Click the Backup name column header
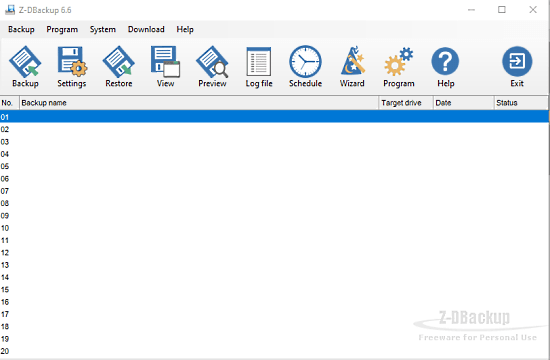This screenshot has height=360, width=550. tap(199, 103)
